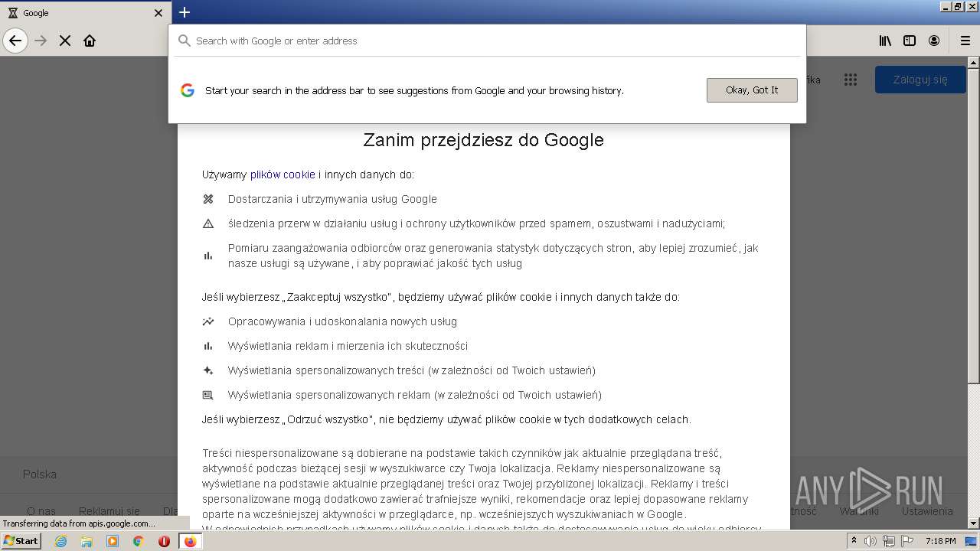
Task: Open the Firefox Library icon
Action: 885,41
